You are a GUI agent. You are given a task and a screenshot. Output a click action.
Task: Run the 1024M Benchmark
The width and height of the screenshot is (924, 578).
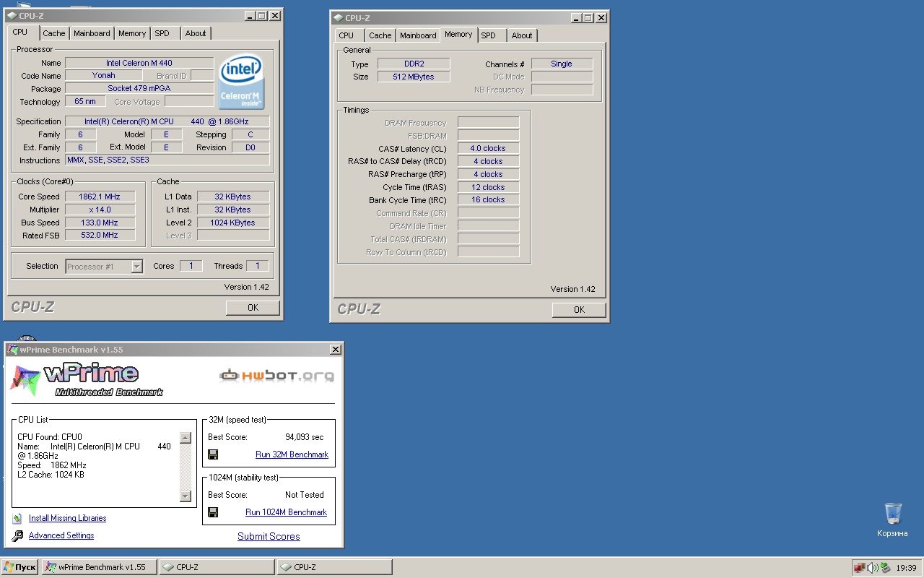pos(286,512)
